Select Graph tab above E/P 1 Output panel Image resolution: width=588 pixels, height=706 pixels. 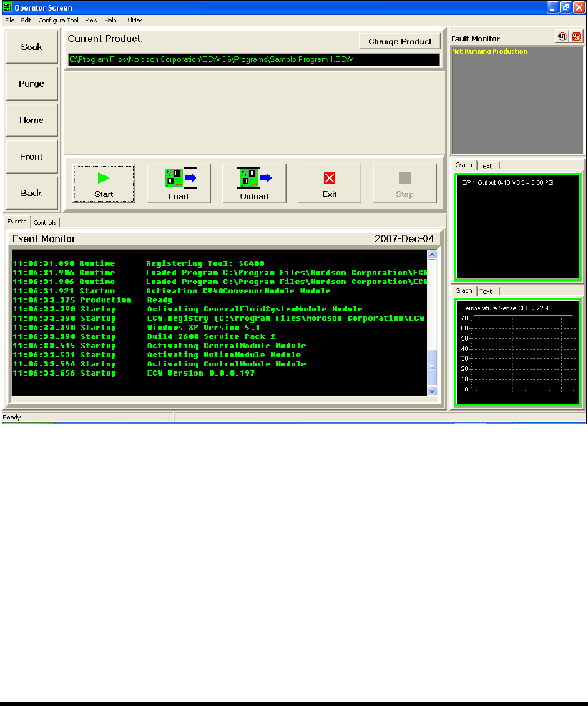point(464,165)
